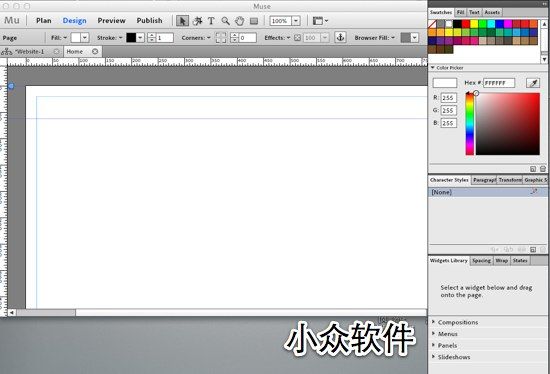Pick the None swatch with red slash
The image size is (550, 374).
(x=432, y=24)
